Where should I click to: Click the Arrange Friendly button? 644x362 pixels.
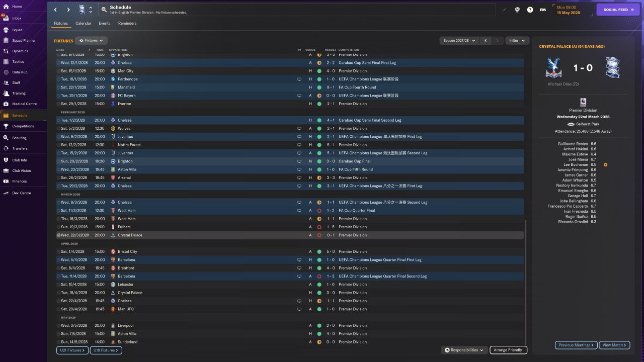pos(508,350)
